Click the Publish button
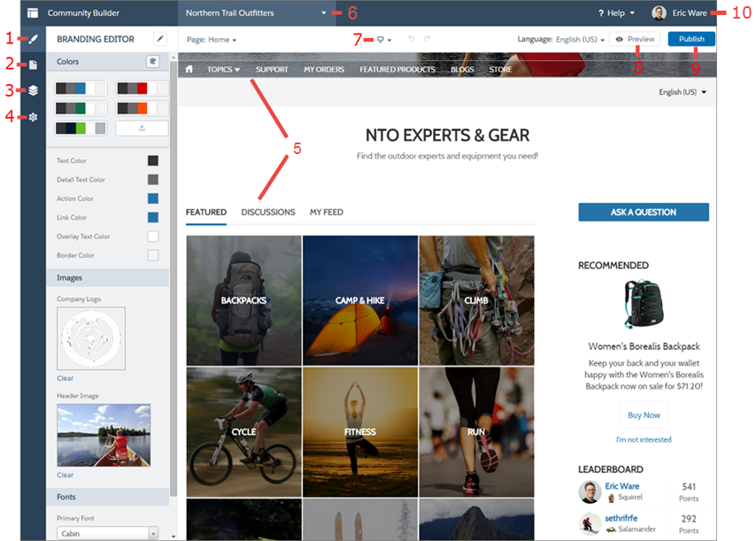756x541 pixels. coord(691,39)
